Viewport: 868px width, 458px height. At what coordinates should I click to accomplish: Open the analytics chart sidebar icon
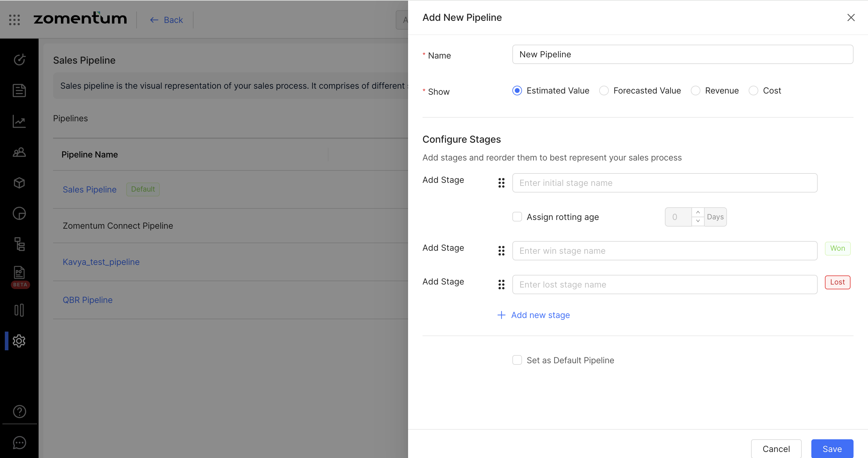pyautogui.click(x=19, y=121)
